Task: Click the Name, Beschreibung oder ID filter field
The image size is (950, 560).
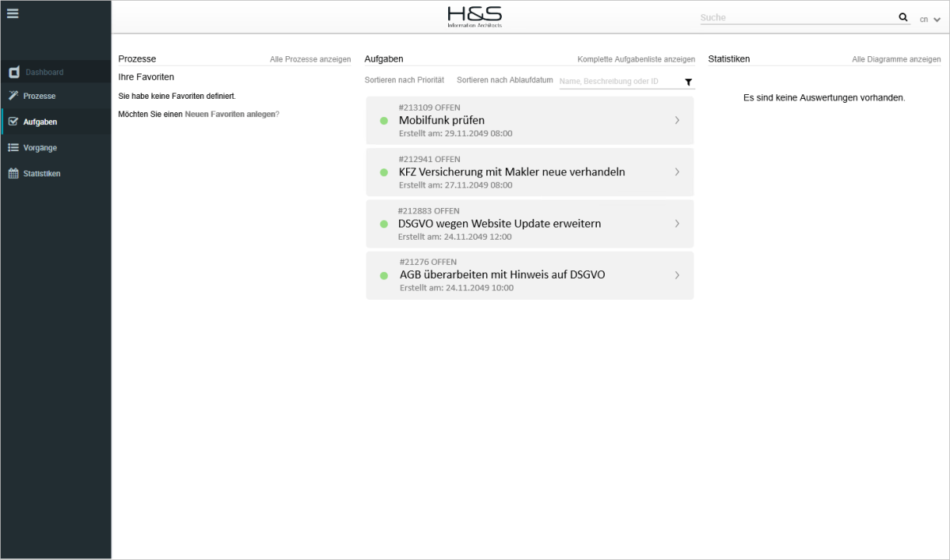Action: 620,81
